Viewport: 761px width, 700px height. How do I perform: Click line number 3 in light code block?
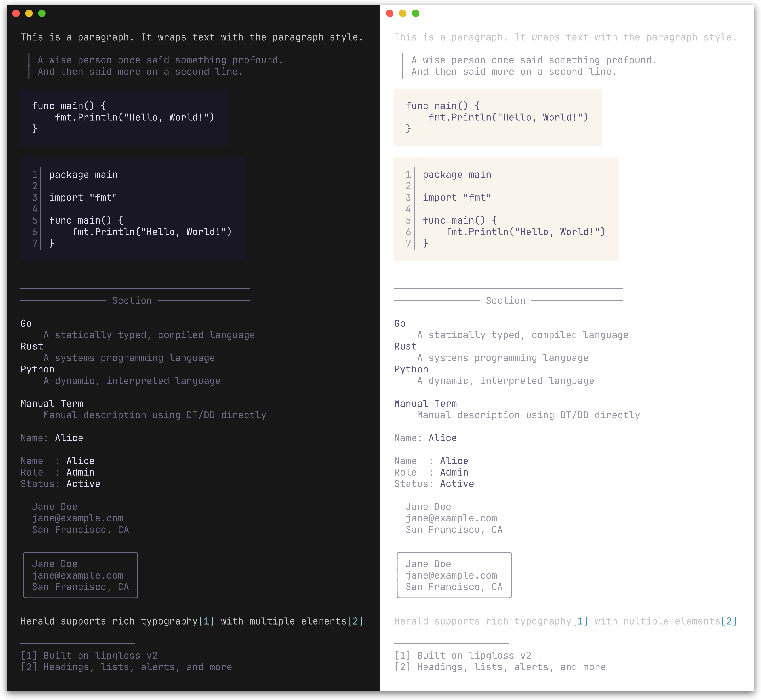[x=408, y=198]
